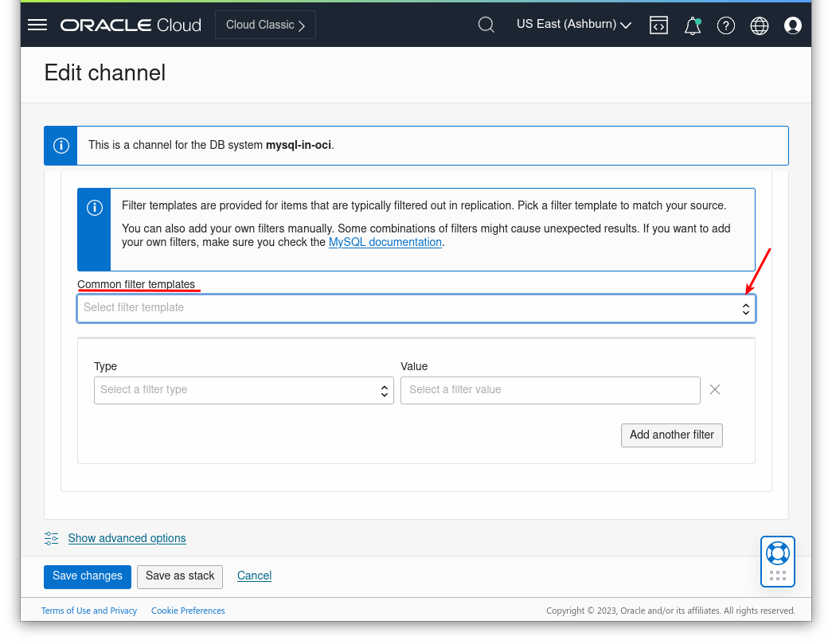The height and width of the screenshot is (644, 832).
Task: Click Save as stack button
Action: click(180, 576)
